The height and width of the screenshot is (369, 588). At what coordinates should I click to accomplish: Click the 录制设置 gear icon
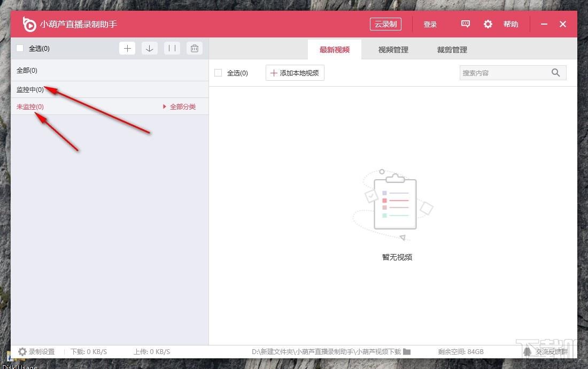click(x=22, y=352)
